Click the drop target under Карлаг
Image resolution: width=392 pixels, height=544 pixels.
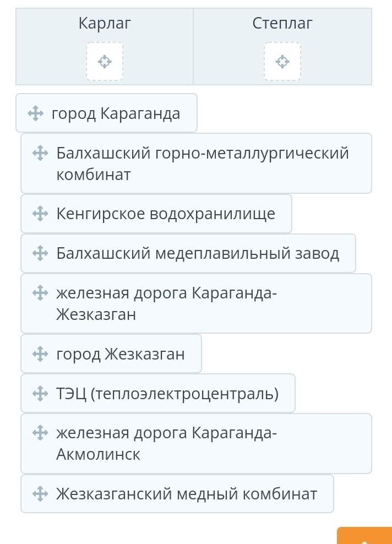pyautogui.click(x=105, y=62)
